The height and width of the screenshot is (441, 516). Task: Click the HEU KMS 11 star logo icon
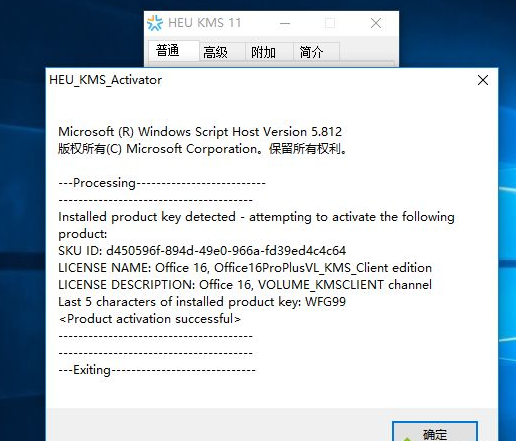pos(155,23)
